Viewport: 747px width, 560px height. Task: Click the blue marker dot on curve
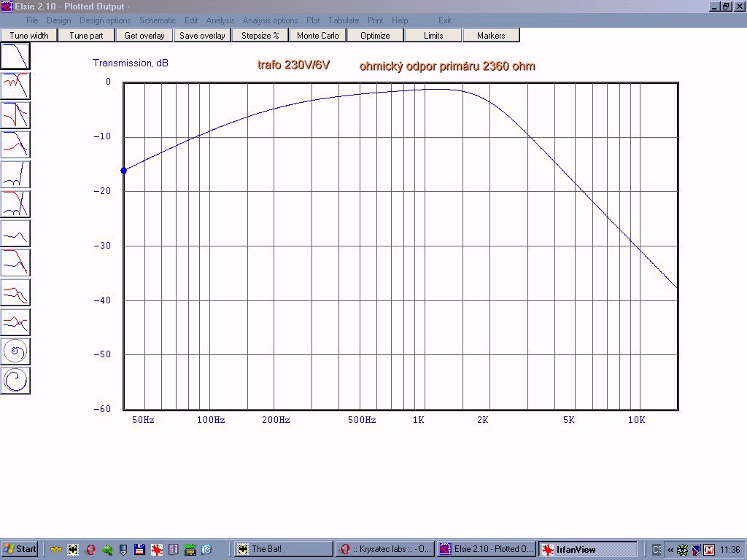point(124,171)
